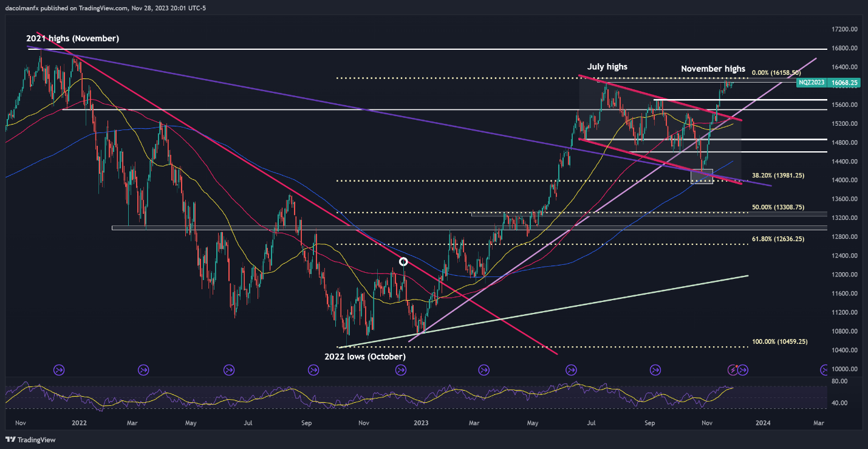This screenshot has width=868, height=449.
Task: Select the 100.00% (10459.25) Fibonacci label
Action: (779, 342)
